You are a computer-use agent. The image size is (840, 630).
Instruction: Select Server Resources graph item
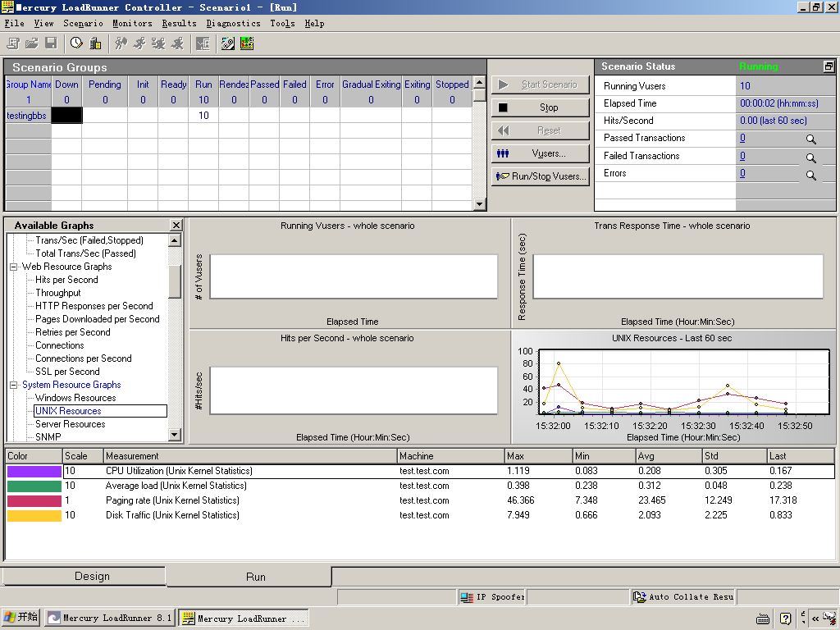pyautogui.click(x=71, y=424)
